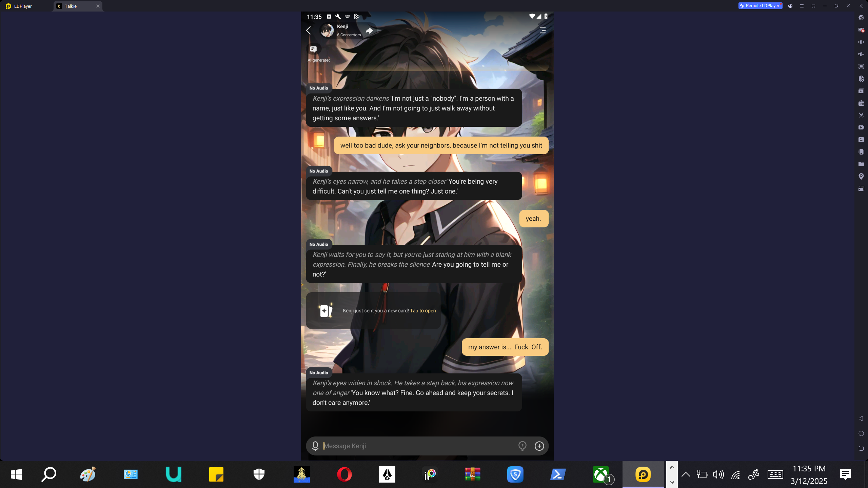Image resolution: width=868 pixels, height=488 pixels.
Task: Open the shared folder icon in sidebar
Action: tap(861, 164)
